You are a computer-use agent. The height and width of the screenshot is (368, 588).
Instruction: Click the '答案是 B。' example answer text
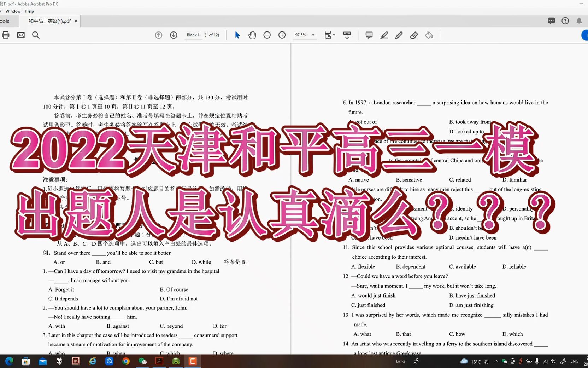[236, 262]
